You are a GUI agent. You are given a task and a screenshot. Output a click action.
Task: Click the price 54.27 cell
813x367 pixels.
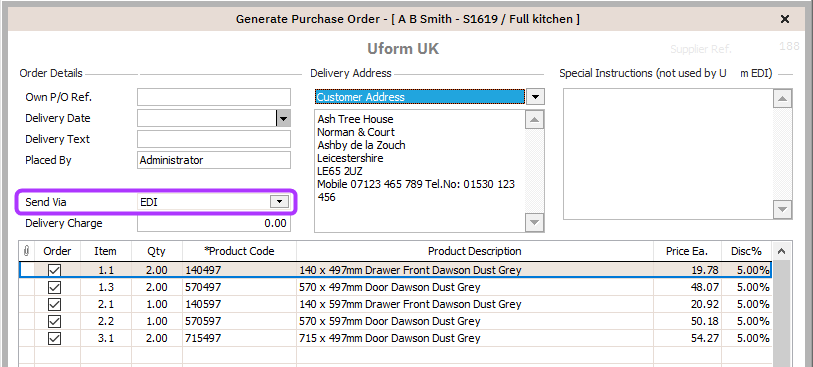687,338
